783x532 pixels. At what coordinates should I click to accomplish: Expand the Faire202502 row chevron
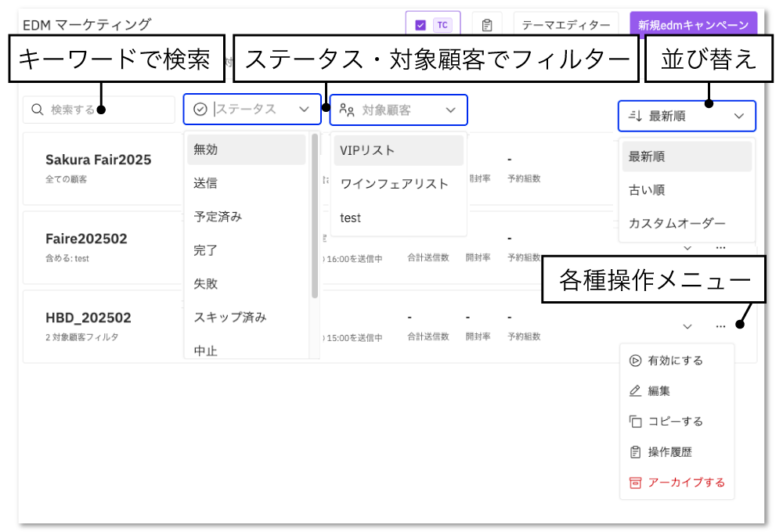coord(687,247)
